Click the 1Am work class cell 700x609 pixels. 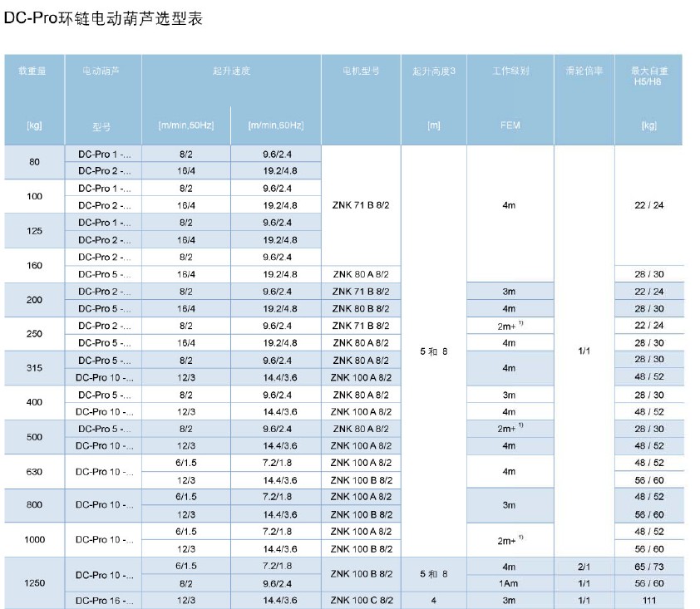pyautogui.click(x=510, y=583)
